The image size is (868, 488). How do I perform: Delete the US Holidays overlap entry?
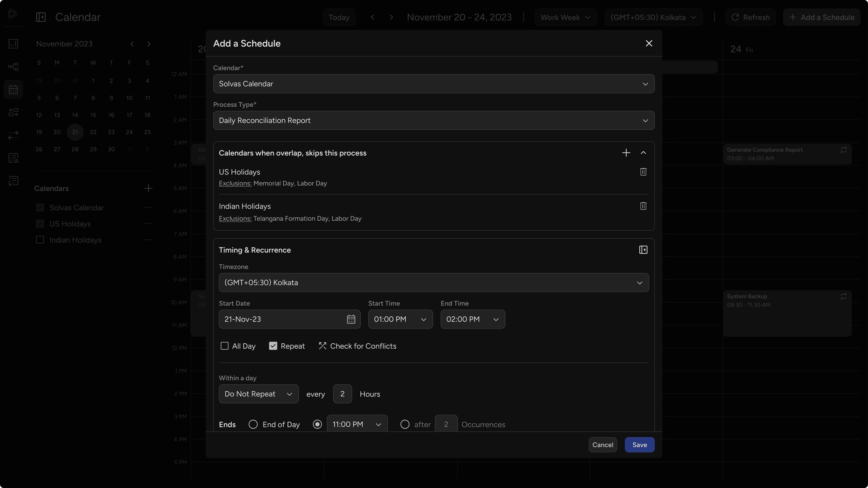click(643, 172)
